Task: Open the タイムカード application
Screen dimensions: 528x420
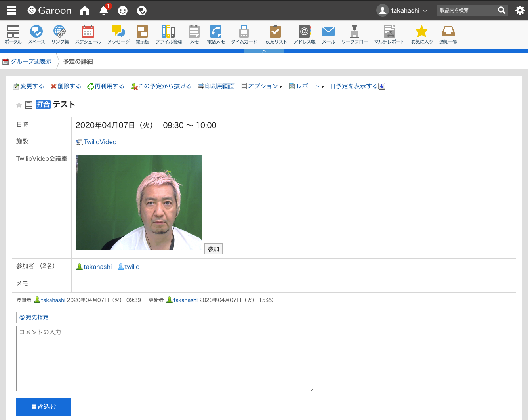Action: (244, 34)
